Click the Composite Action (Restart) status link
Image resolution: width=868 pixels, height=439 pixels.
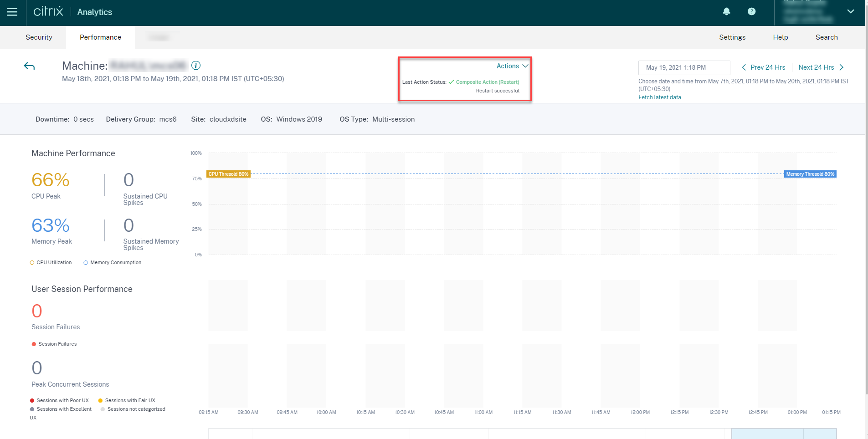487,82
